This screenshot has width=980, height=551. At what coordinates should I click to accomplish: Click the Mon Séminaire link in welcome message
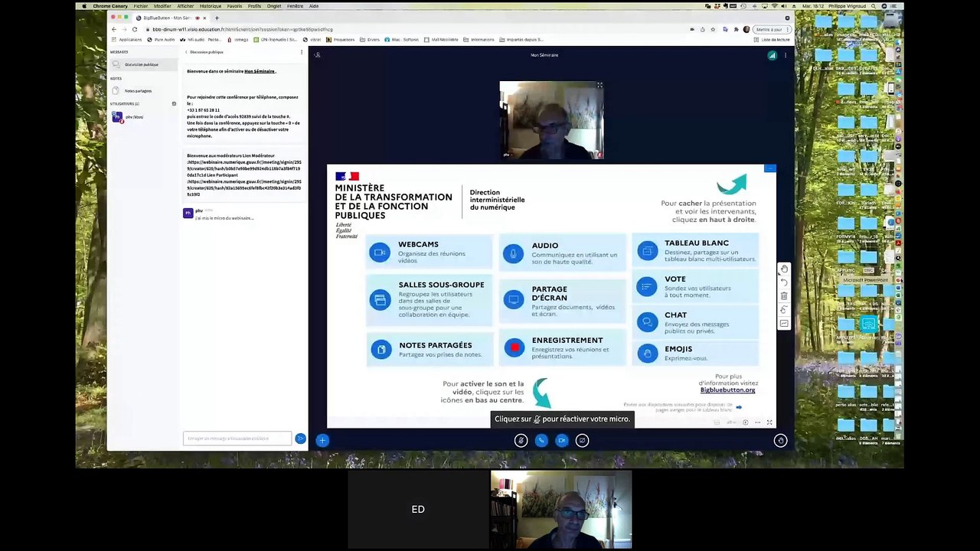coord(260,71)
